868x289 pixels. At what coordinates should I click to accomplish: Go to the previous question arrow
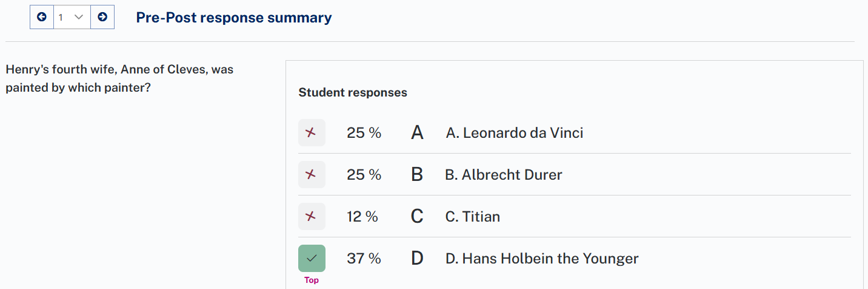click(42, 17)
